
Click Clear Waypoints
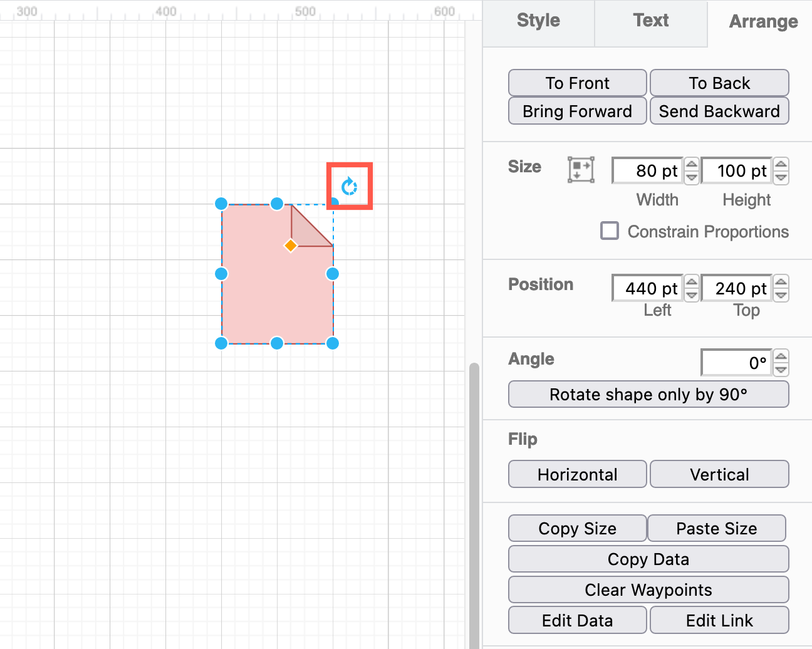648,589
